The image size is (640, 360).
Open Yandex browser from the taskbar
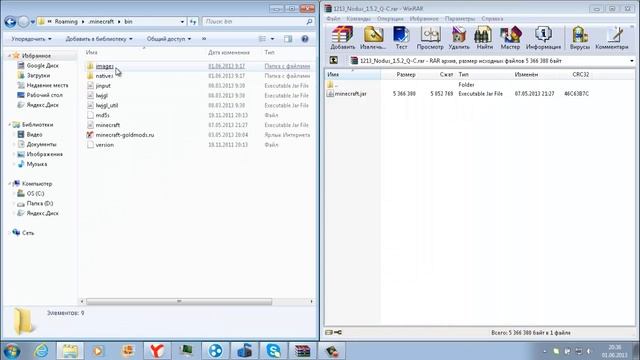pos(157,351)
